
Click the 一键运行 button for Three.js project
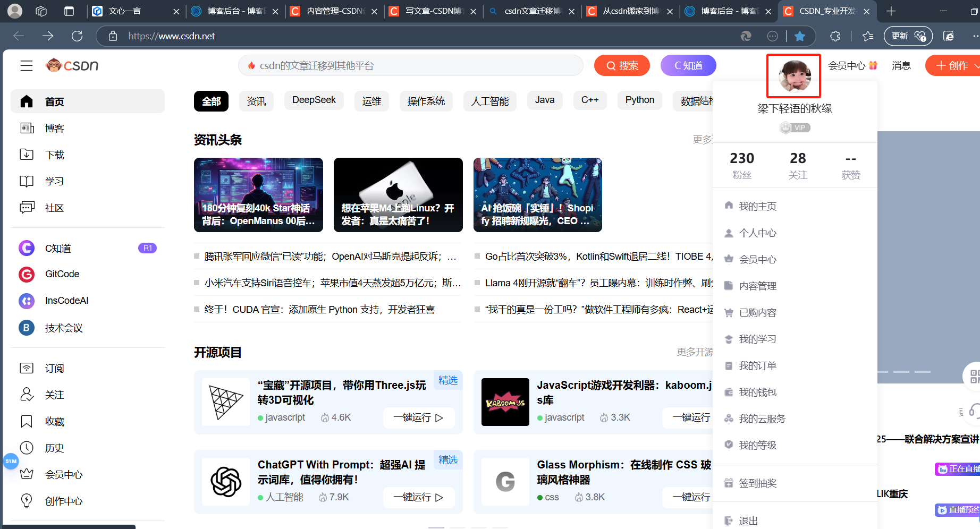click(x=419, y=417)
